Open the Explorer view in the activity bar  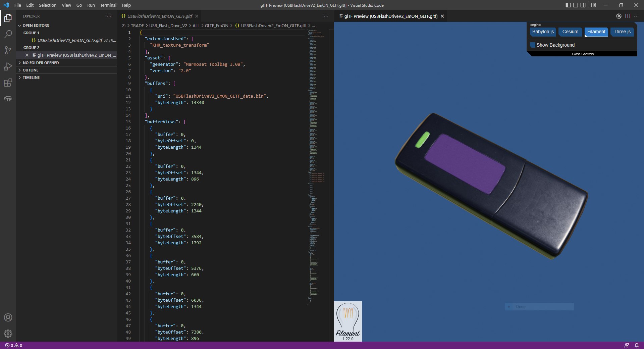(8, 18)
